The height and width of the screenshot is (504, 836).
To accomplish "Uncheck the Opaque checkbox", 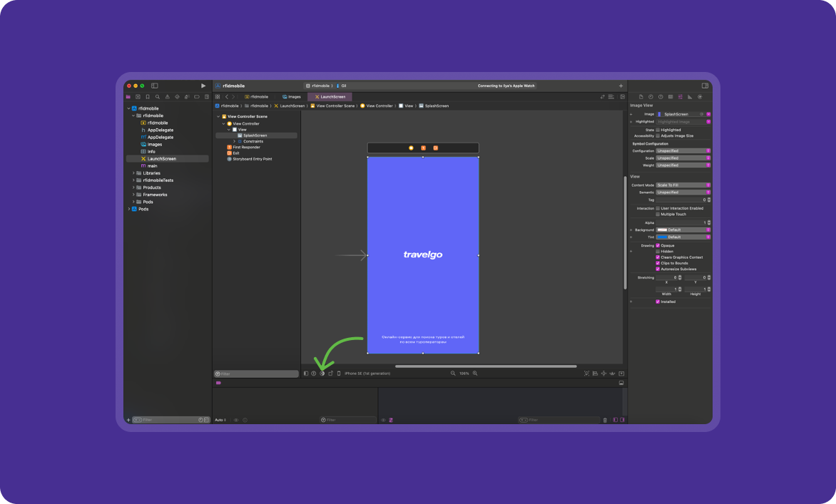I will pyautogui.click(x=658, y=245).
